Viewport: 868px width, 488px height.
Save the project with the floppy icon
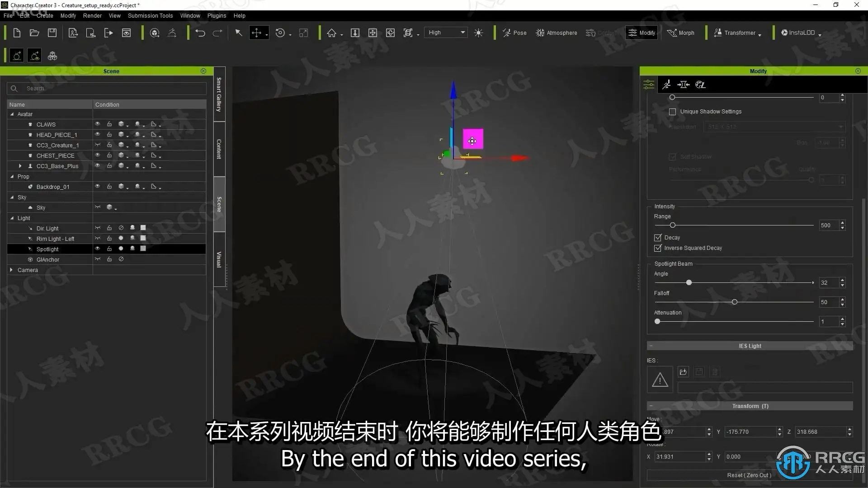[52, 33]
